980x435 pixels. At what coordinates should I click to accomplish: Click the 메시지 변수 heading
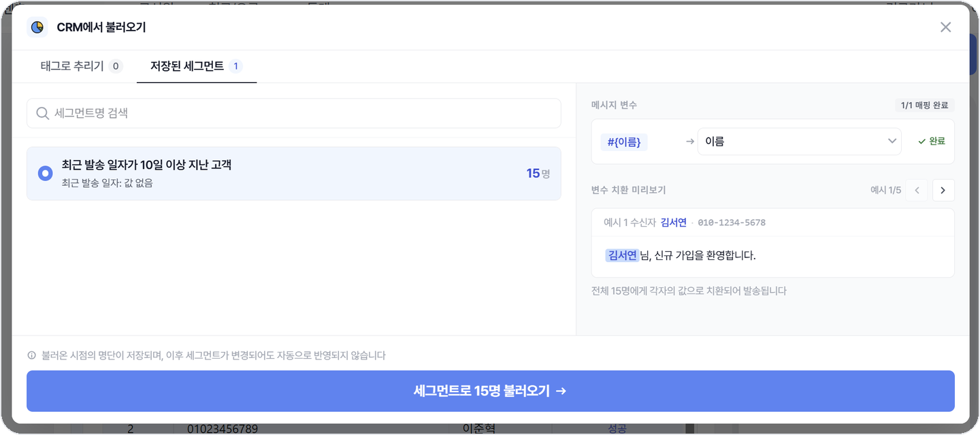point(614,106)
